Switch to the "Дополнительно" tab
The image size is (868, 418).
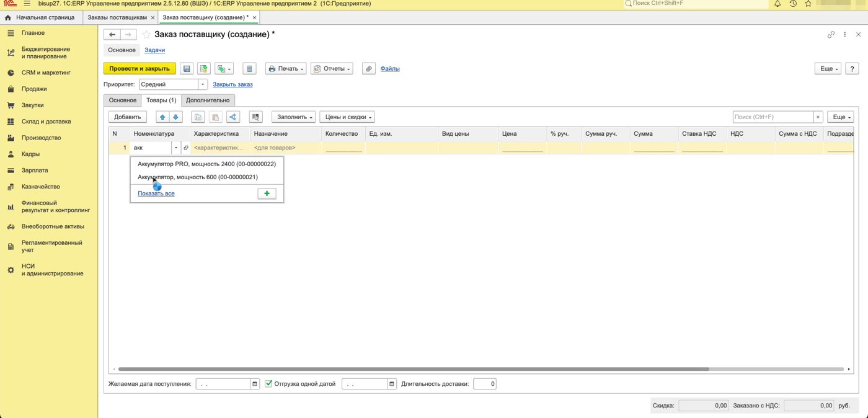[208, 100]
